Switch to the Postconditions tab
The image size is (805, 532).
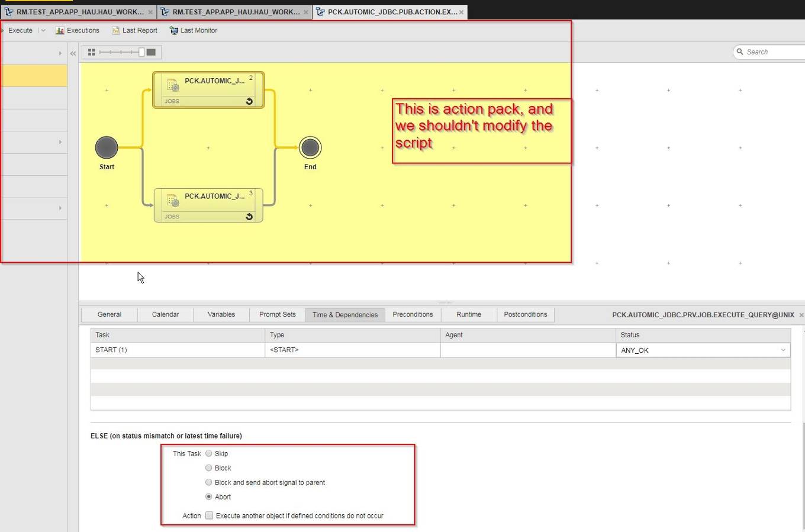[525, 314]
